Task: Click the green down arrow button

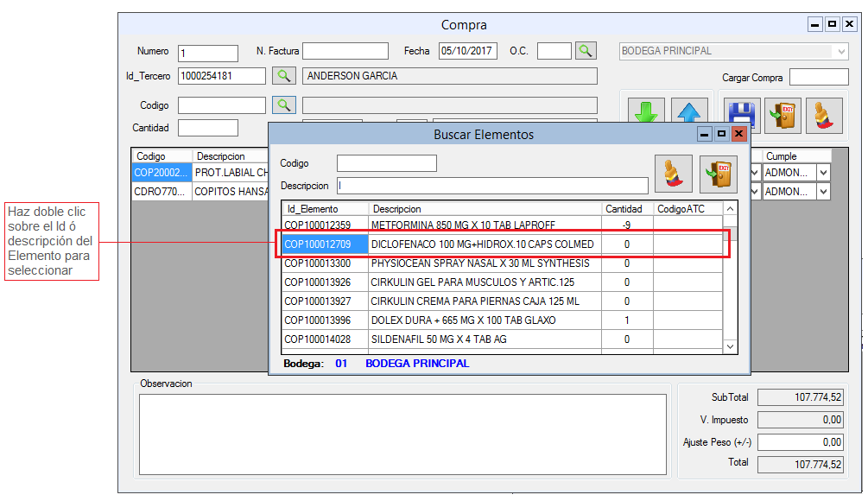Action: [646, 113]
